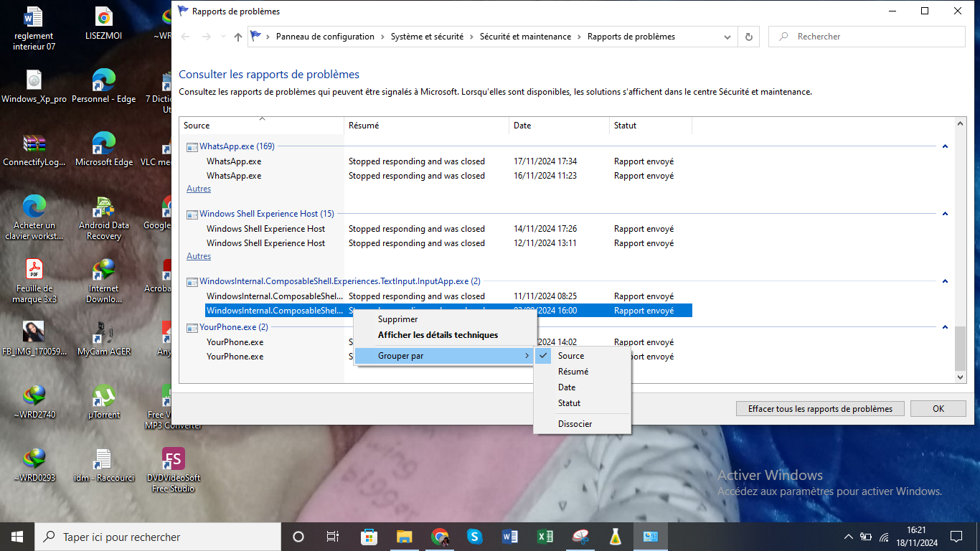Viewport: 980px width, 551px height.
Task: Click the Back arrow in Rapports de problèmes window
Action: (186, 37)
